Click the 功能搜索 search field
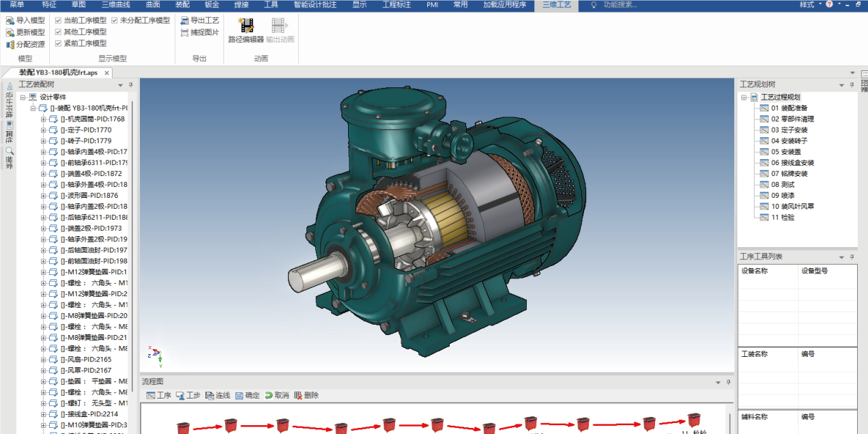 (620, 5)
